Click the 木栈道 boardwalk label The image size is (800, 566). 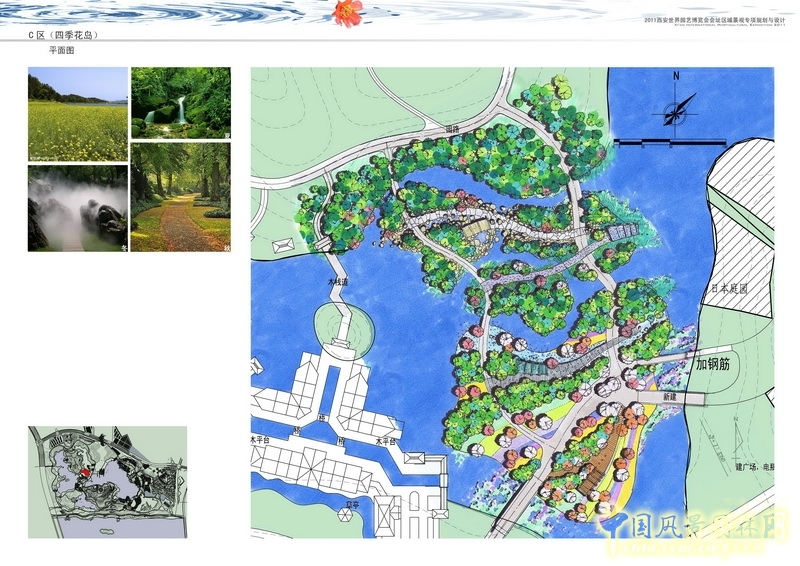pos(340,283)
